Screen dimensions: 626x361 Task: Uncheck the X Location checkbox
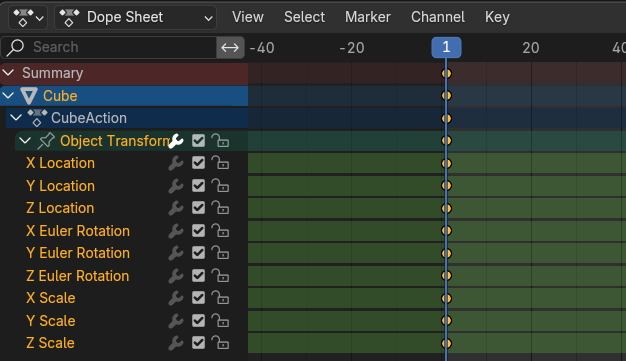click(x=198, y=163)
